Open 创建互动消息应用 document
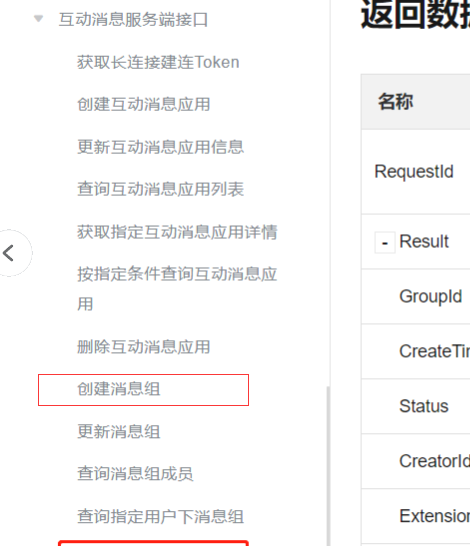Screen dimensions: 470x546 [143, 104]
